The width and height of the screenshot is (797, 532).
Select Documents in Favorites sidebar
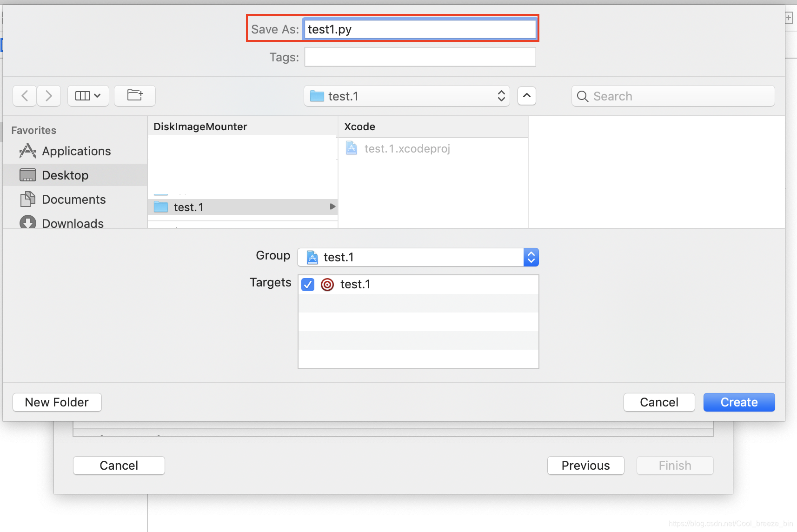click(75, 199)
